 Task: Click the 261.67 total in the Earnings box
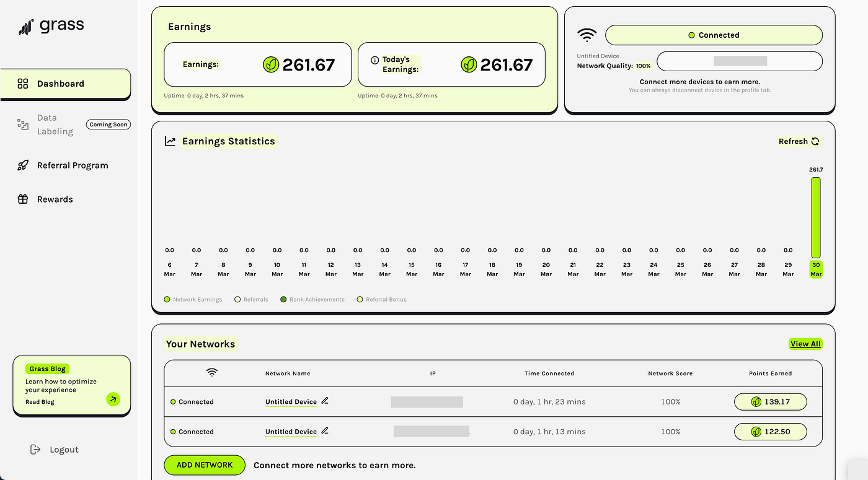point(309,65)
